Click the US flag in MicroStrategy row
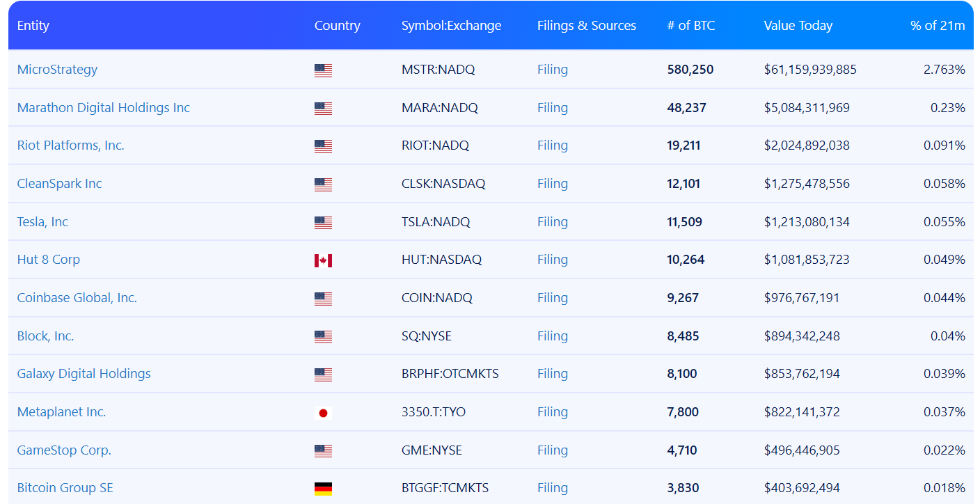The width and height of the screenshot is (980, 504). (323, 70)
